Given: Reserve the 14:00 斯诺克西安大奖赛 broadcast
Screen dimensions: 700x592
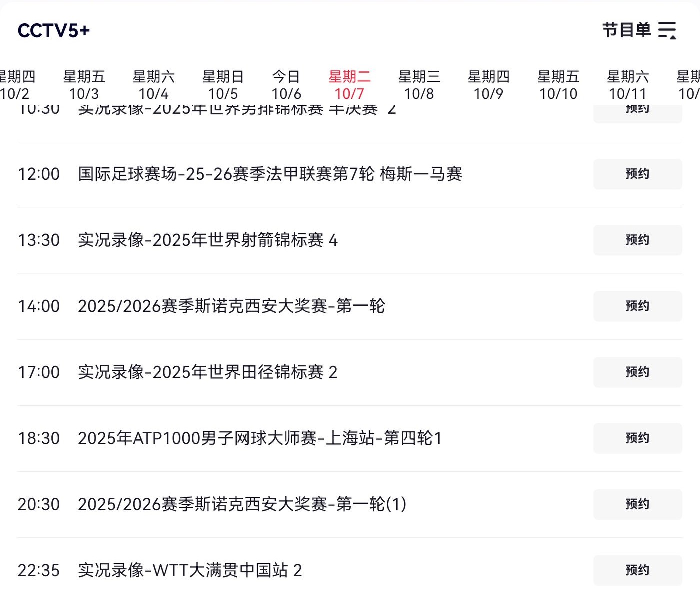Looking at the screenshot, I should [637, 306].
